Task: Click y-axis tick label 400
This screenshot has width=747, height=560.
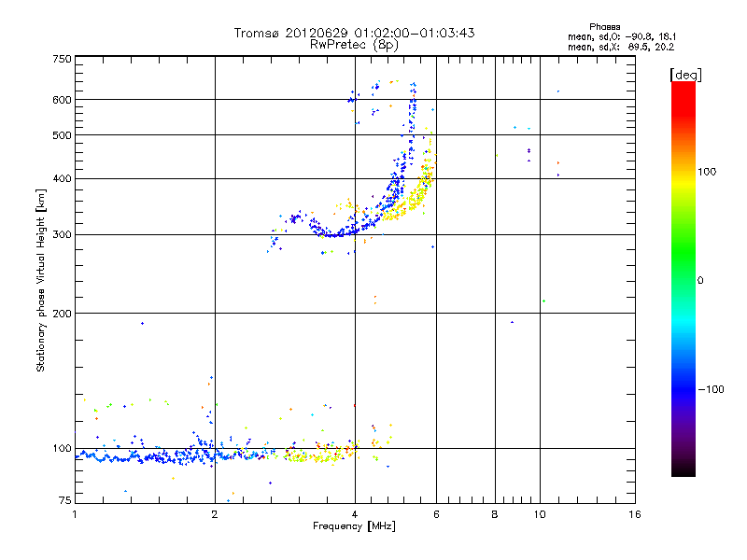Action: click(62, 178)
